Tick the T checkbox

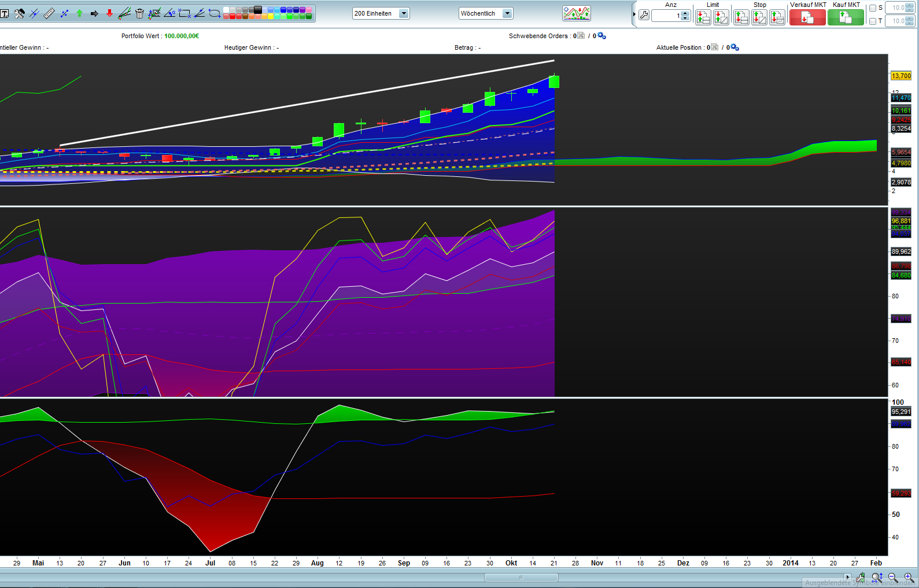[873, 21]
